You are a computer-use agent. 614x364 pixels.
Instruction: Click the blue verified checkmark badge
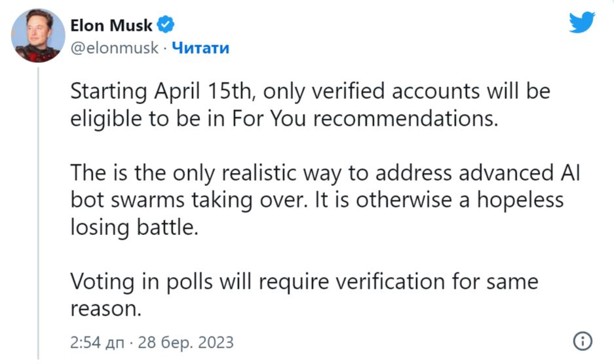166,25
